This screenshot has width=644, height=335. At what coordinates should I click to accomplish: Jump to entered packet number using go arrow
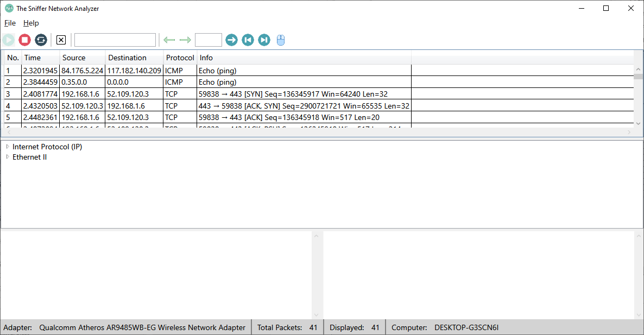232,40
